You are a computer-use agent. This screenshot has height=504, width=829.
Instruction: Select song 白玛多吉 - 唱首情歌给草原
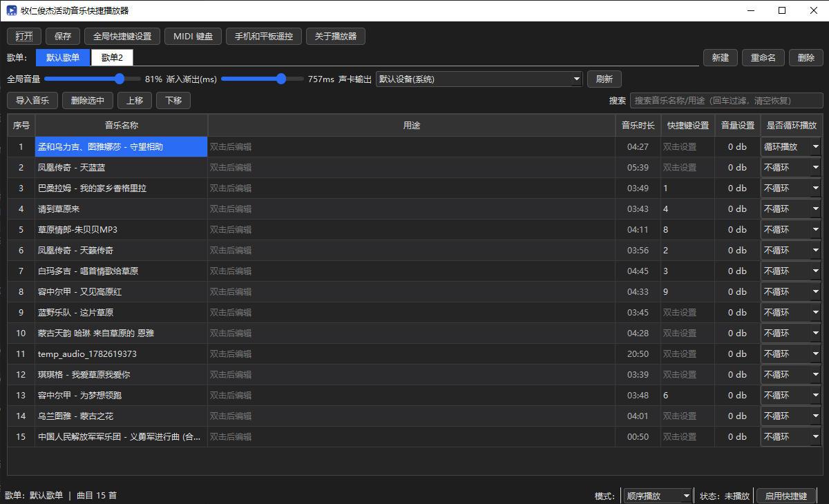(x=122, y=271)
